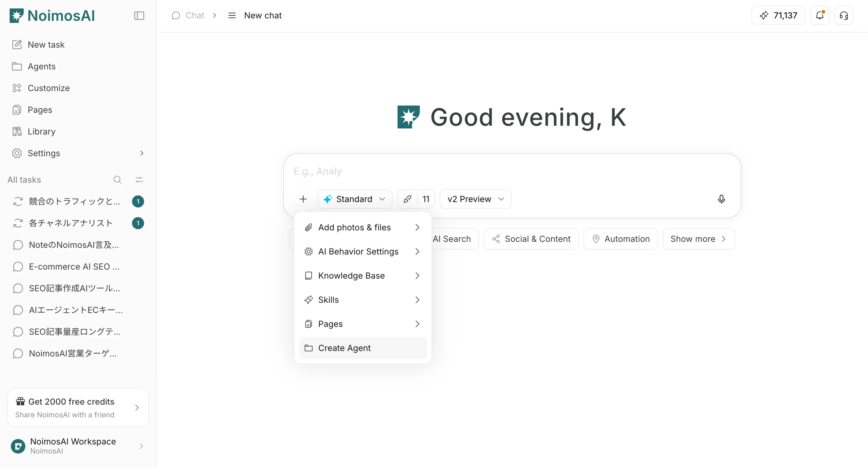Click the 71,137 credits button
This screenshot has width=868, height=468.
778,15
